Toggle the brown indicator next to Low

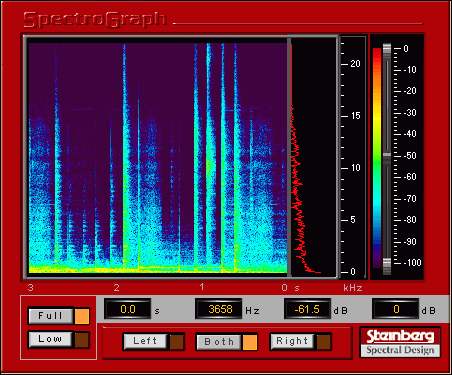pos(82,340)
